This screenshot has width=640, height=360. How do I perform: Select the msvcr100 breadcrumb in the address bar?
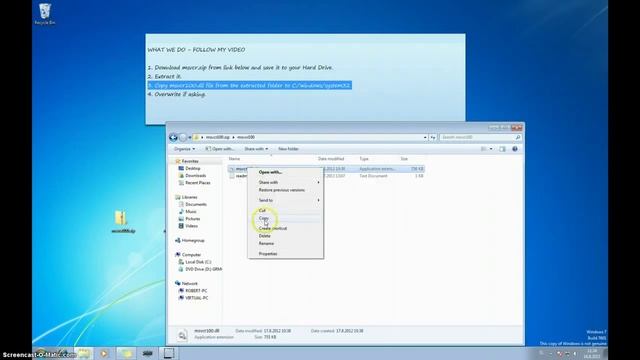[246, 137]
